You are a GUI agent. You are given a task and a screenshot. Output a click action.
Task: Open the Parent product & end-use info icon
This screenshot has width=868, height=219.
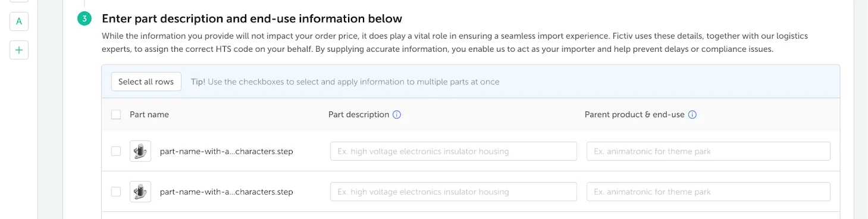pos(692,114)
